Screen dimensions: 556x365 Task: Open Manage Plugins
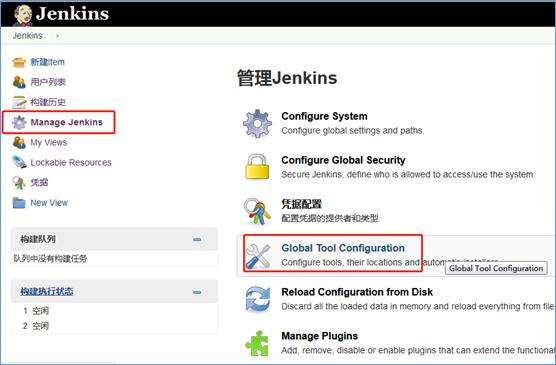coord(319,336)
